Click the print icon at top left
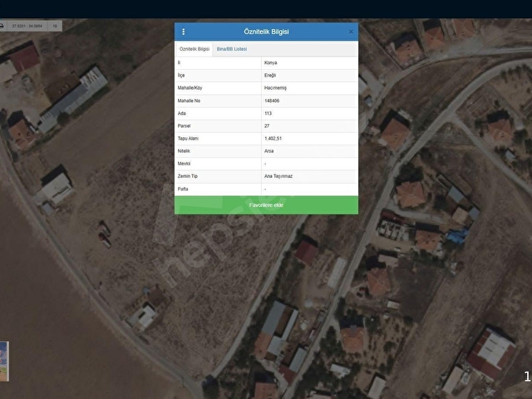Viewport: 532px width, 399px height. click(x=2, y=26)
